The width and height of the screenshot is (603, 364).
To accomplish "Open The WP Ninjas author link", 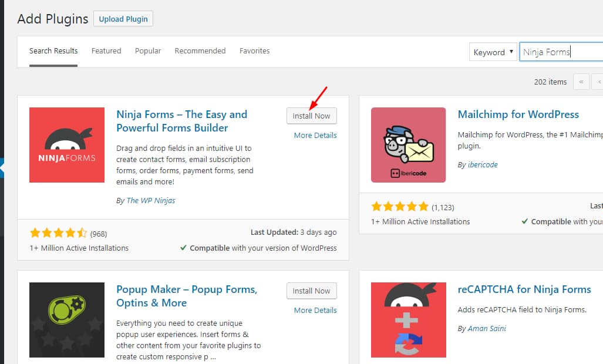I will pyautogui.click(x=150, y=200).
